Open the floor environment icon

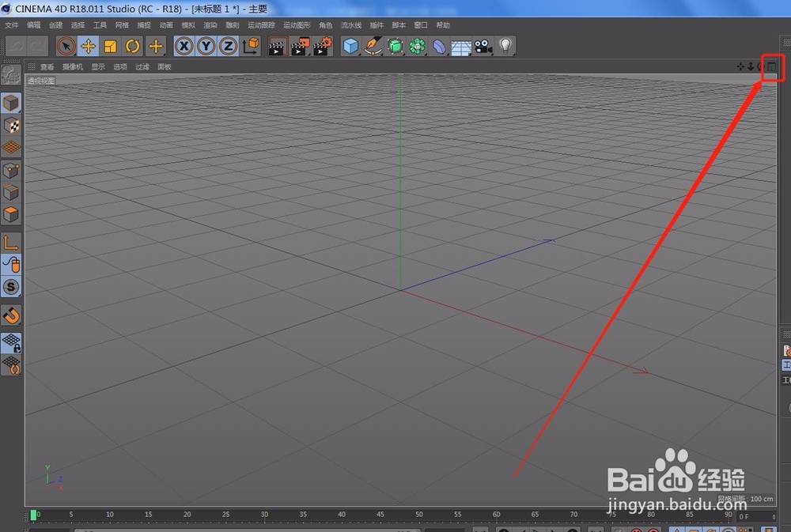coord(461,47)
